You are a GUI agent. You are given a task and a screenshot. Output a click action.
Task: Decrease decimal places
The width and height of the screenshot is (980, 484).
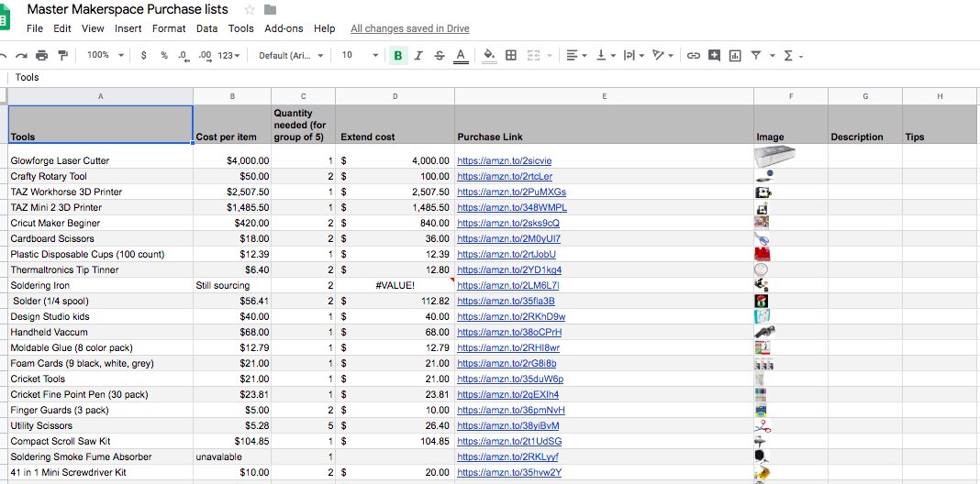[x=184, y=56]
